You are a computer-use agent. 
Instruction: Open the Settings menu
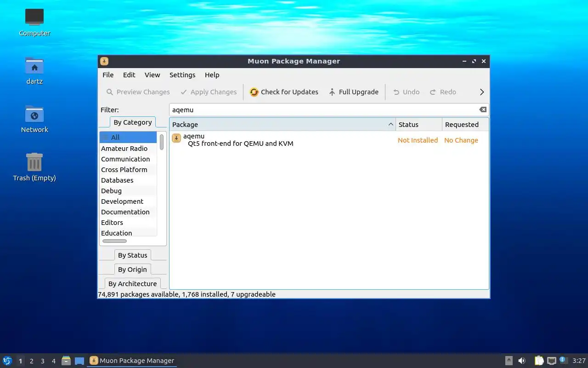tap(182, 75)
